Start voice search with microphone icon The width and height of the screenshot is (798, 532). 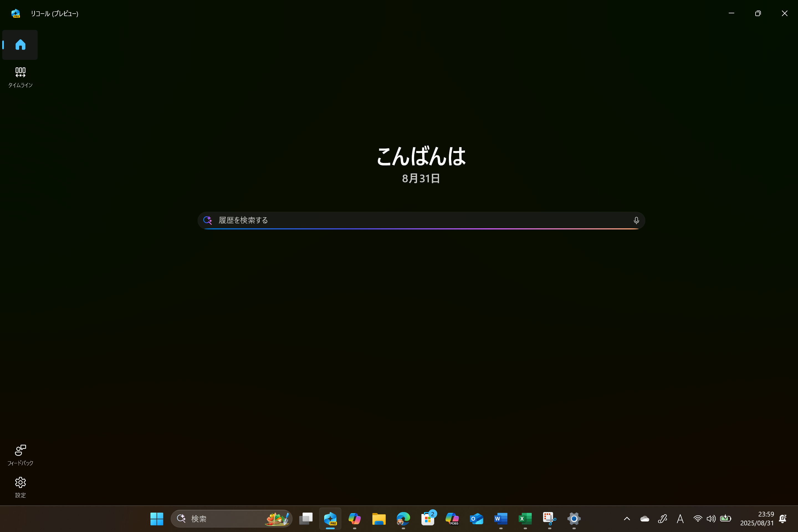(x=636, y=221)
